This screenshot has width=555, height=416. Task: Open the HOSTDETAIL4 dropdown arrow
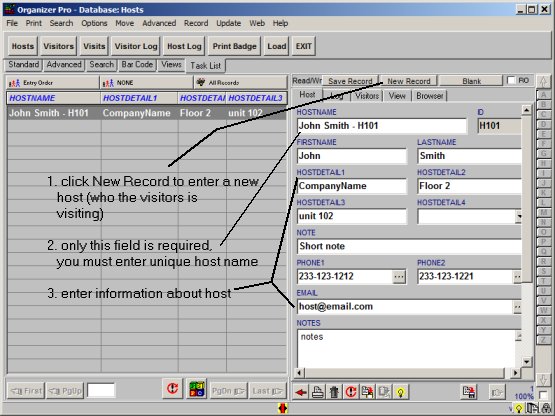[x=519, y=216]
